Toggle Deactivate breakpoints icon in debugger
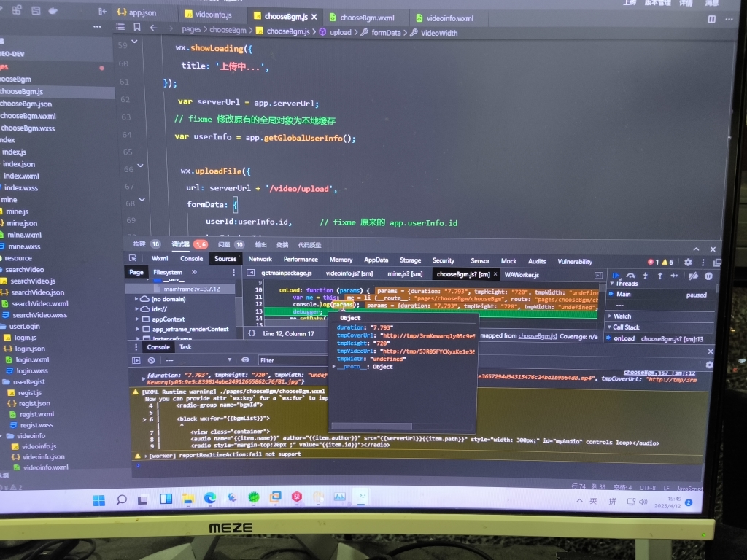The height and width of the screenshot is (560, 747). [694, 276]
